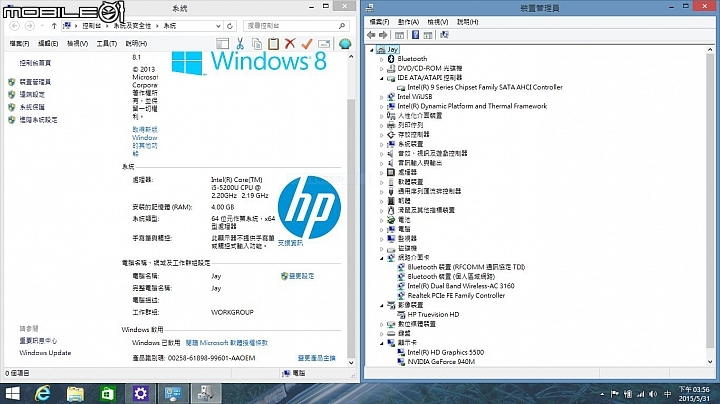This screenshot has width=720, height=404.
Task: Click the console tree icon in Device Manager toolbar
Action: 399,35
